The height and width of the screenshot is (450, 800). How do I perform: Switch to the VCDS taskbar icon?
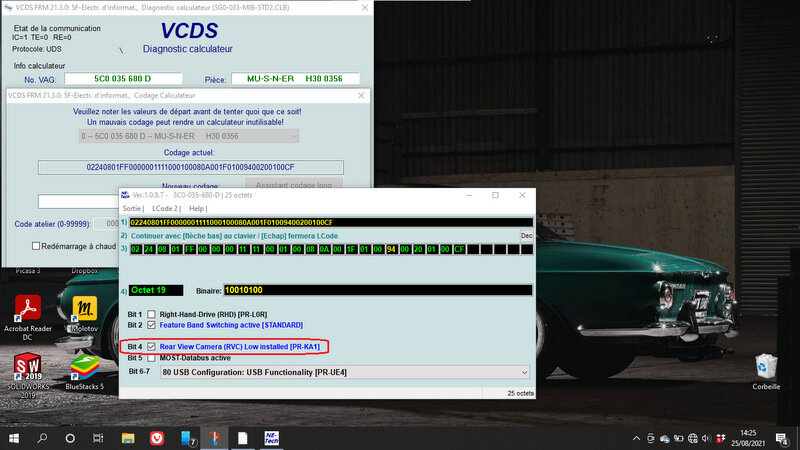tap(214, 438)
